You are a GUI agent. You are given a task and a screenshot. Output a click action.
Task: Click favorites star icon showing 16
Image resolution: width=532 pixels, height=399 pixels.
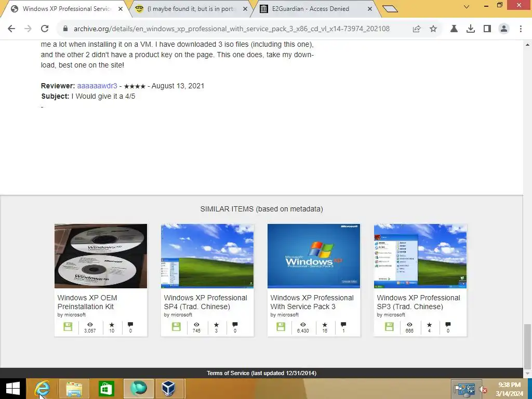click(325, 325)
